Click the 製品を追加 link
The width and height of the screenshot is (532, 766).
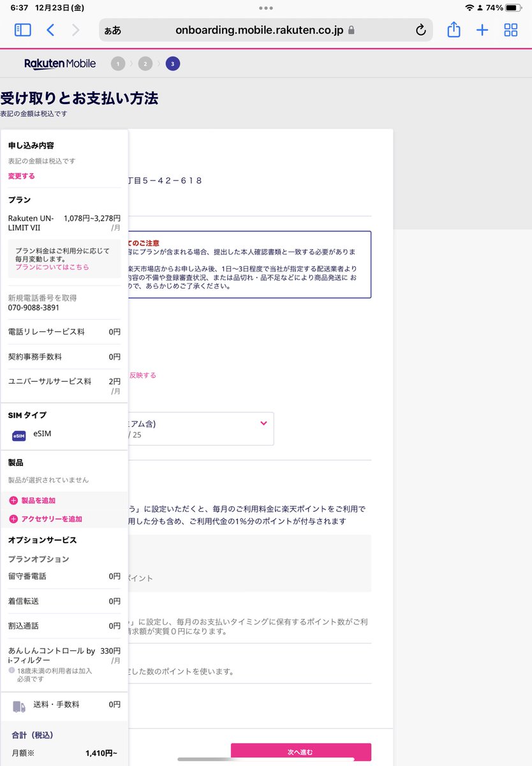38,500
